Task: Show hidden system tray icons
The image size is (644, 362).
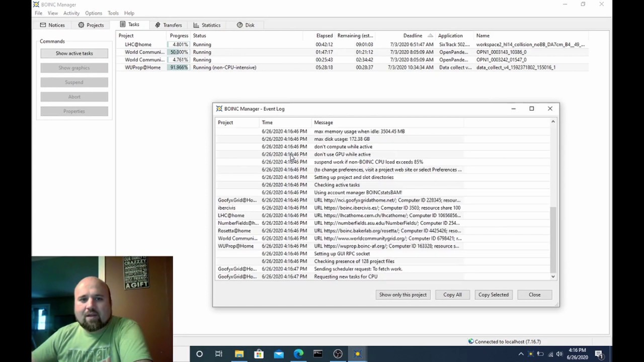Action: [x=521, y=354]
